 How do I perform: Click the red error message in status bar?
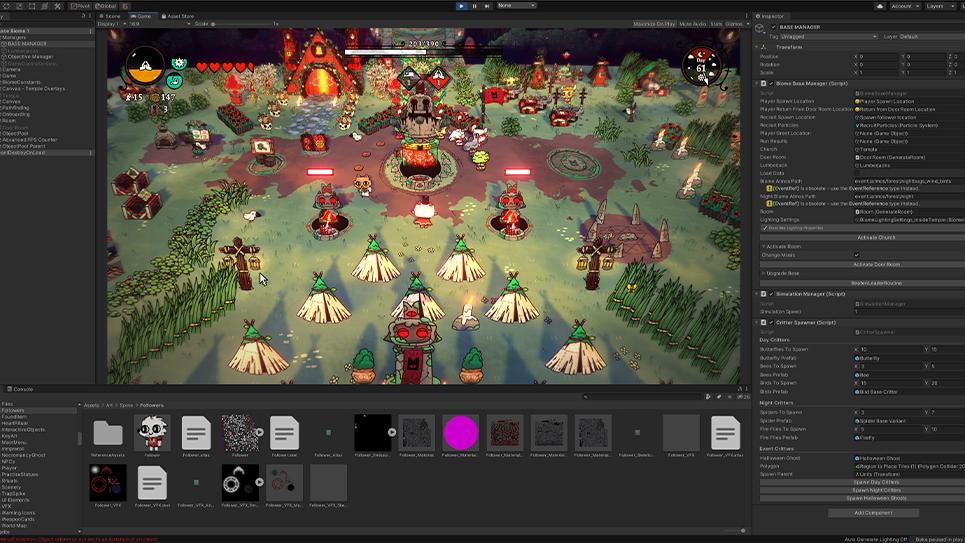point(80,539)
